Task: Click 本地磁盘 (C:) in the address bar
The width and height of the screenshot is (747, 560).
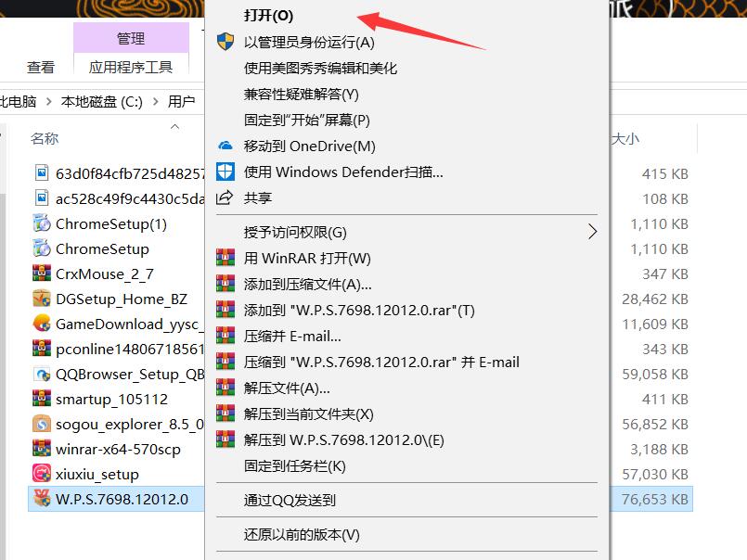Action: (101, 101)
